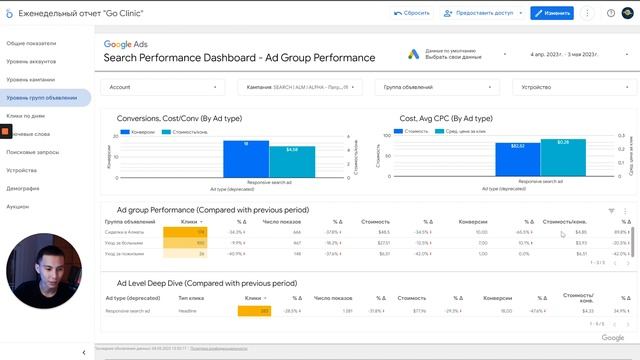Viewport: 640px width, 360px height.
Task: Open Ad group table three-dot menu
Action: tap(625, 211)
